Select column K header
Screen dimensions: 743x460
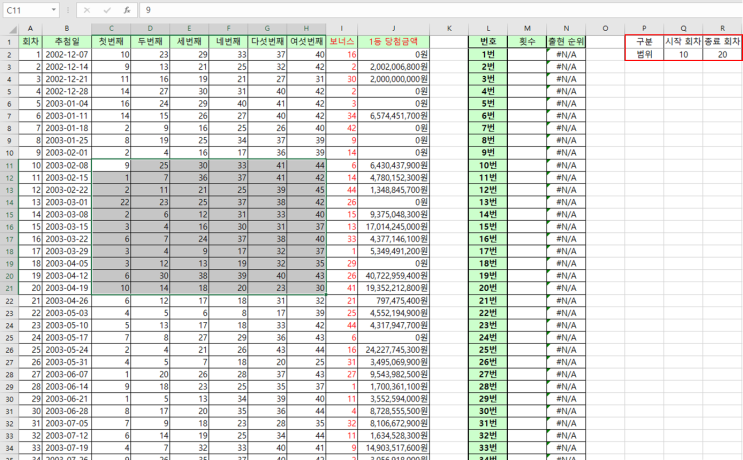449,29
